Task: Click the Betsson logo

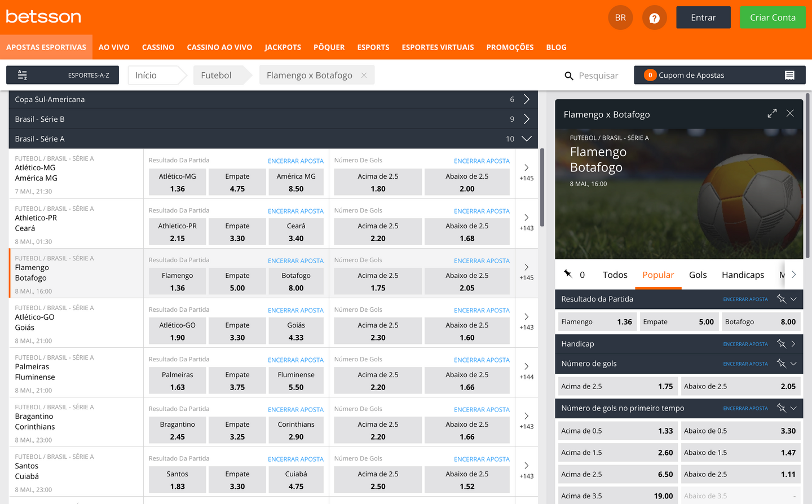Action: [x=43, y=16]
